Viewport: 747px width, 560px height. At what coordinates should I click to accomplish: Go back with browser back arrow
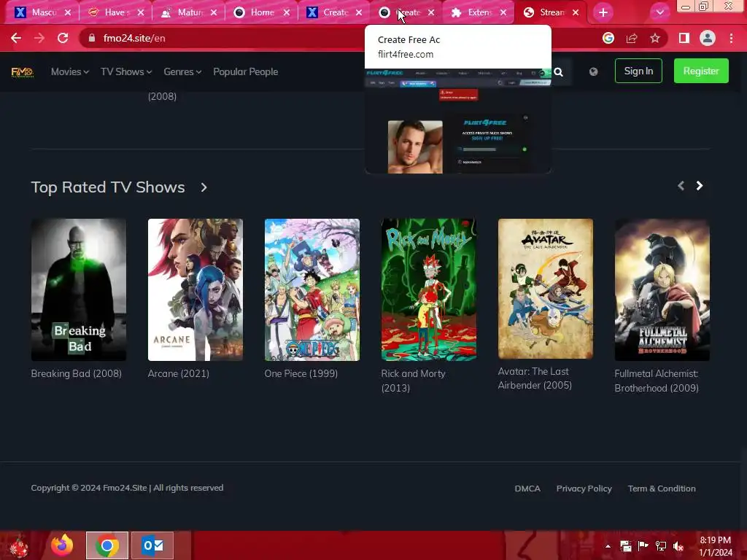16,38
